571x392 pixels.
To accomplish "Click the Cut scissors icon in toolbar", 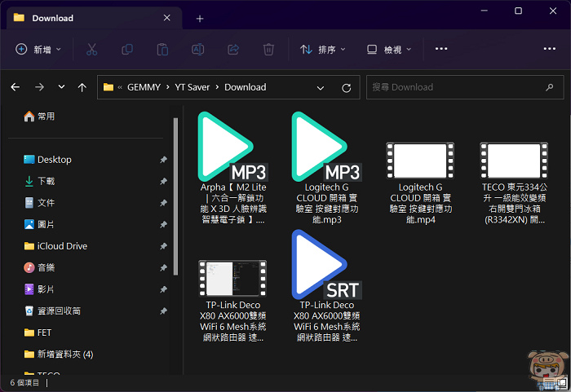I will point(91,50).
